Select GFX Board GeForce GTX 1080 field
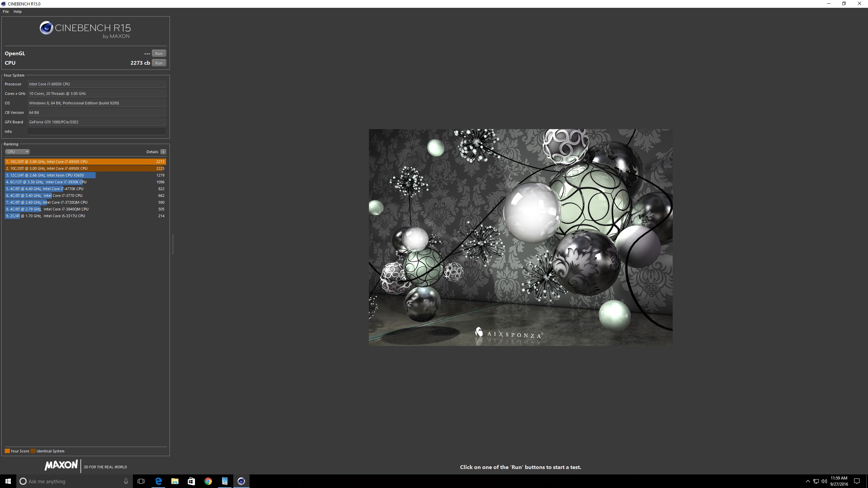Image resolution: width=868 pixels, height=488 pixels. (97, 122)
